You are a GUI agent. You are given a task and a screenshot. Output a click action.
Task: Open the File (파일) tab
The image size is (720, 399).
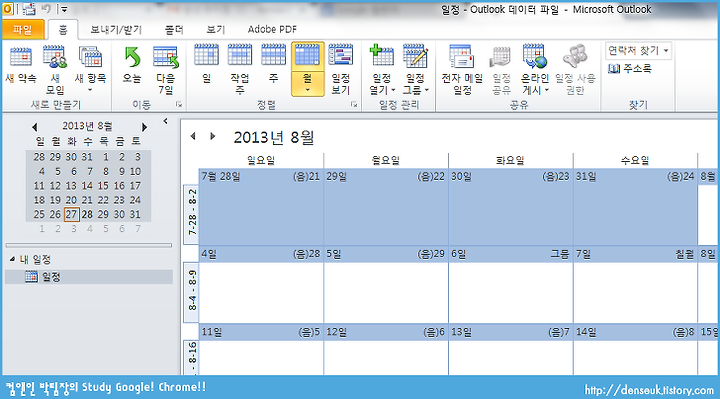(x=22, y=30)
